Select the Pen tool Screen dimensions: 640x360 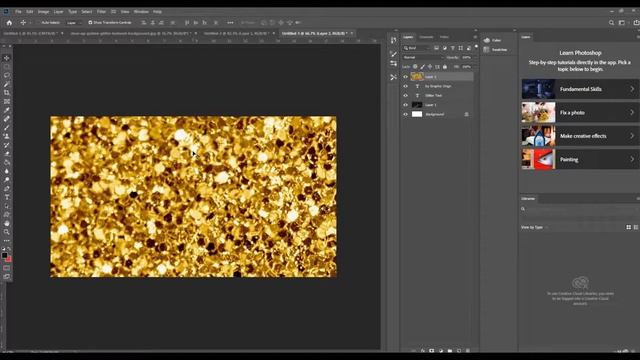[x=7, y=189]
